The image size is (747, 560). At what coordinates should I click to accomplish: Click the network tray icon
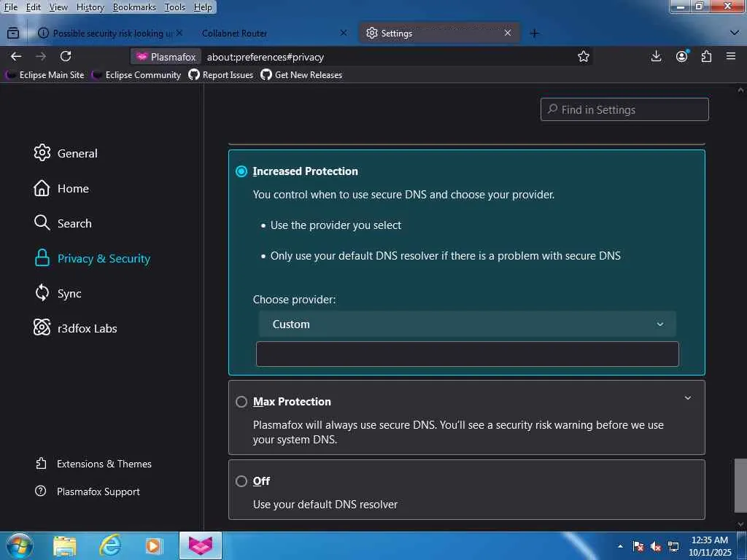coord(673,546)
